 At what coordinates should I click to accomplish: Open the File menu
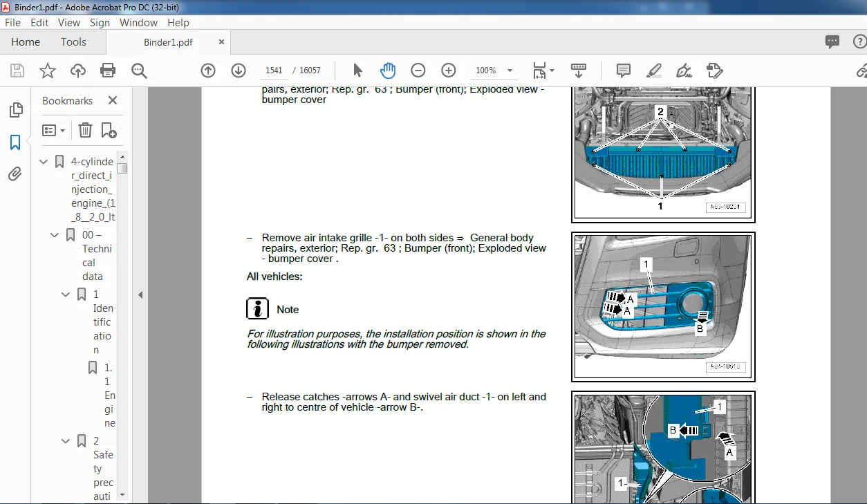click(14, 23)
